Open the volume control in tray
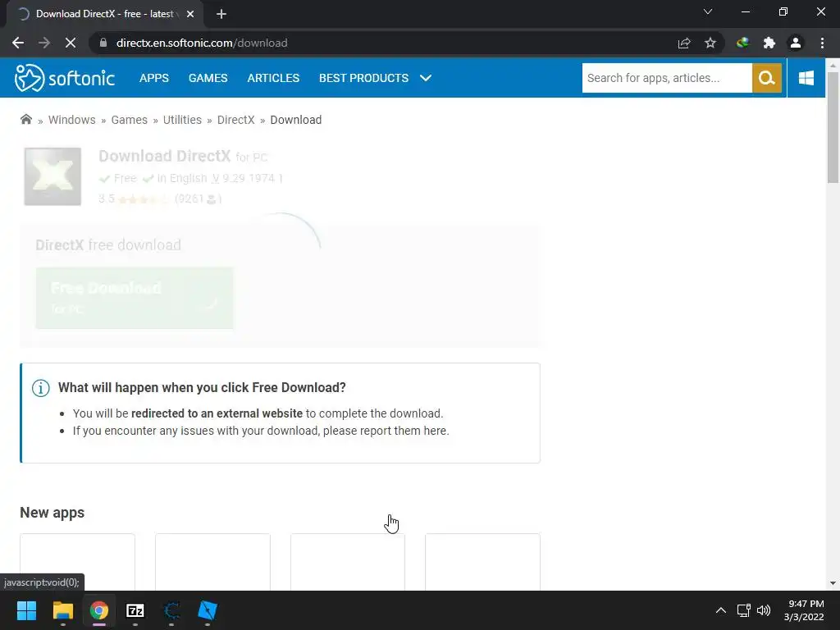840x630 pixels. [764, 610]
